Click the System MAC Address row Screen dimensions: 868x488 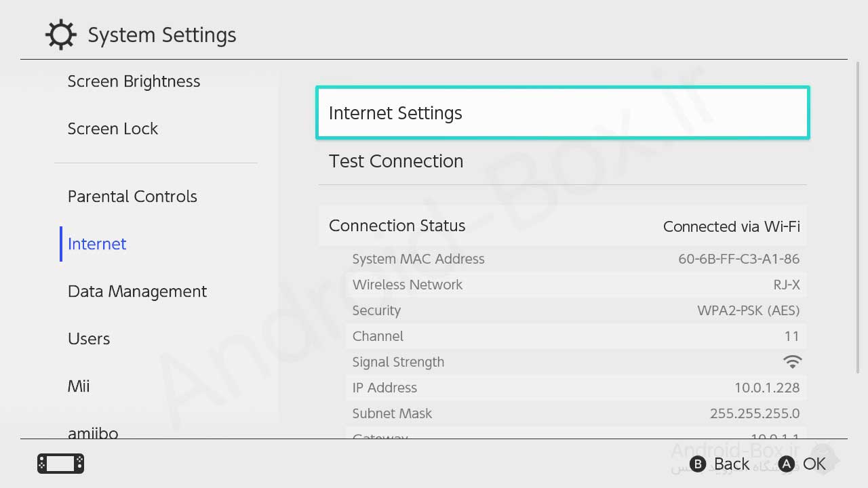pyautogui.click(x=576, y=259)
